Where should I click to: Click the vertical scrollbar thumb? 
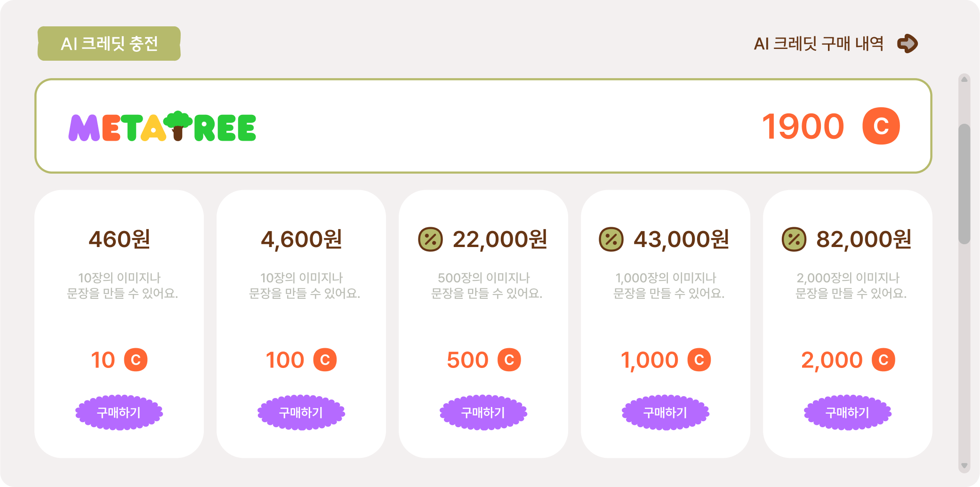(x=964, y=184)
